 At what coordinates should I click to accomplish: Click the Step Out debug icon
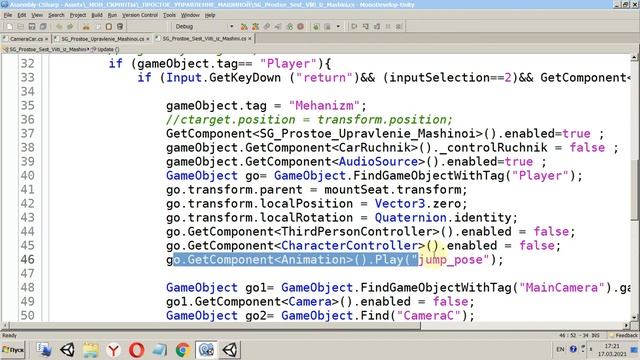click(377, 27)
